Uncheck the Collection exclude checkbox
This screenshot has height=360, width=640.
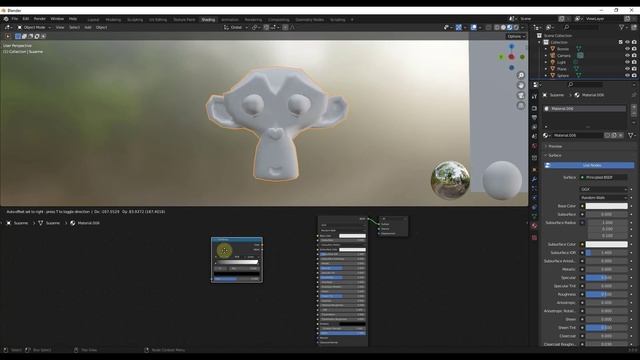click(x=620, y=42)
